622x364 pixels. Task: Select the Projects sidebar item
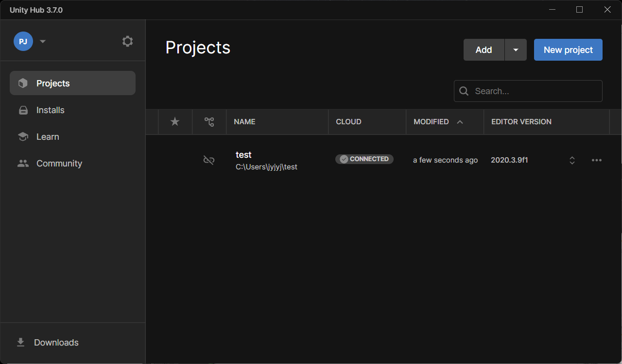point(72,83)
